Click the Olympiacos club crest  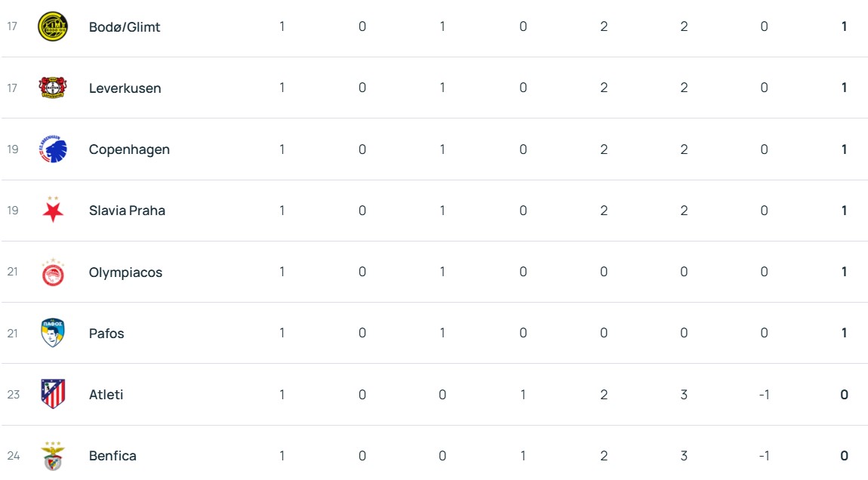53,272
